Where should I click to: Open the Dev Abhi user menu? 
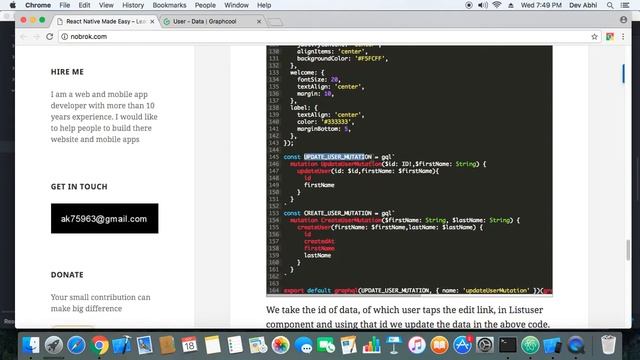pyautogui.click(x=583, y=5)
